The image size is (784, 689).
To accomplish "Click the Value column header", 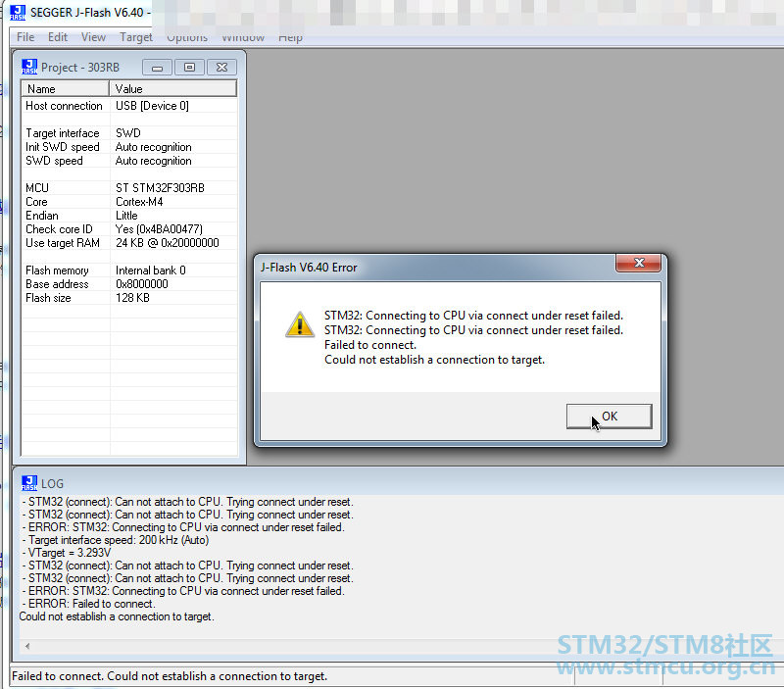I will [x=173, y=89].
